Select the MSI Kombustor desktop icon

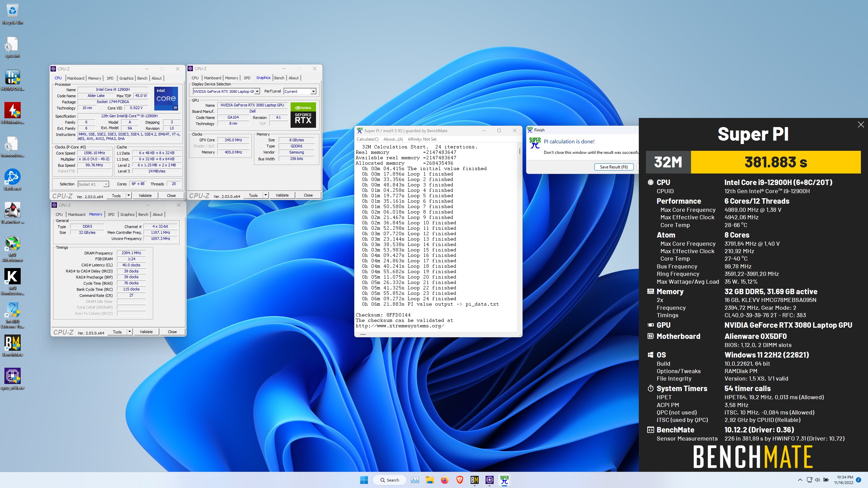tap(13, 282)
